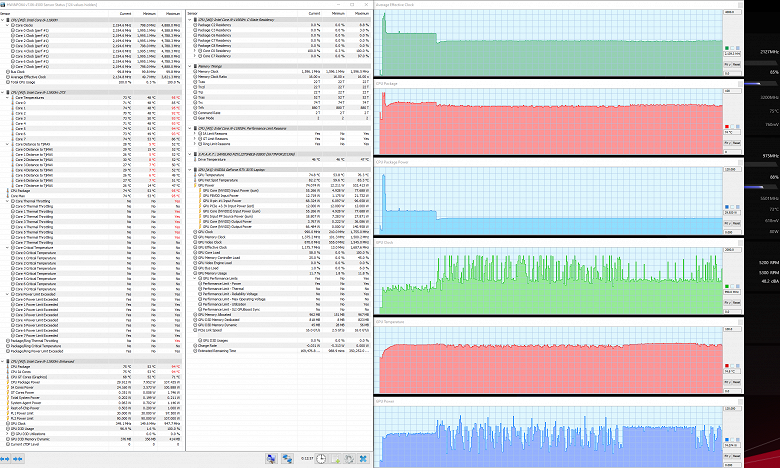The image size is (780, 468).
Task: Toggle Fit y checkbox on CPU Package graph
Action: [728, 143]
